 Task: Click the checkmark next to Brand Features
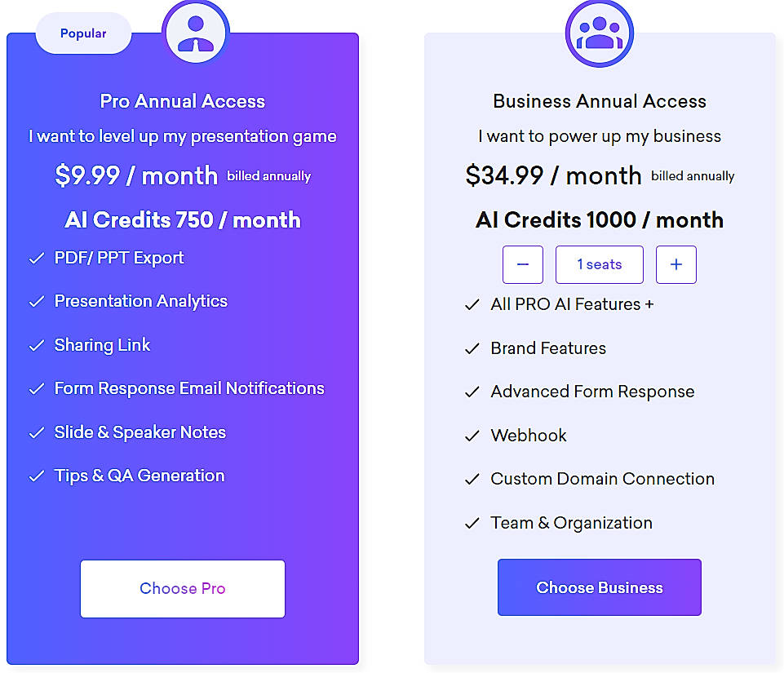(472, 348)
